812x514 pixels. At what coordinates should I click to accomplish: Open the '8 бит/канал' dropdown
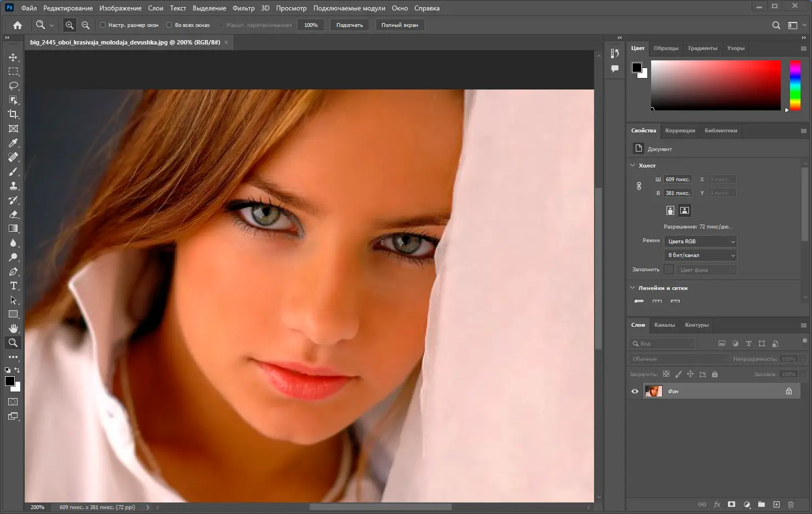(700, 255)
